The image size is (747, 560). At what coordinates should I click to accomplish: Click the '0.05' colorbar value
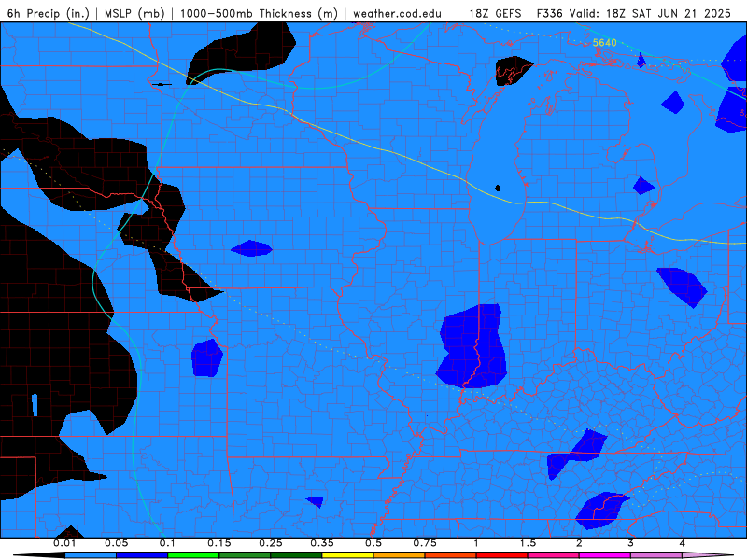coord(116,543)
